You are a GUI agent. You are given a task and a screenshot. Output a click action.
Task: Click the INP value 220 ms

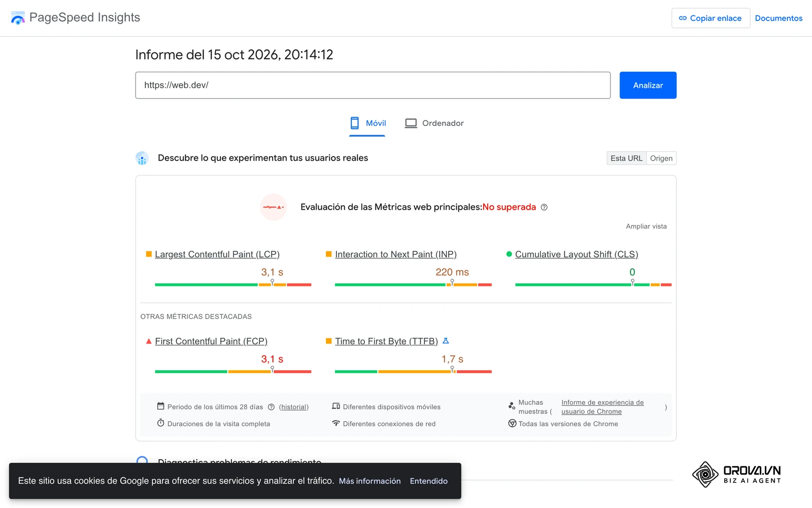(452, 272)
